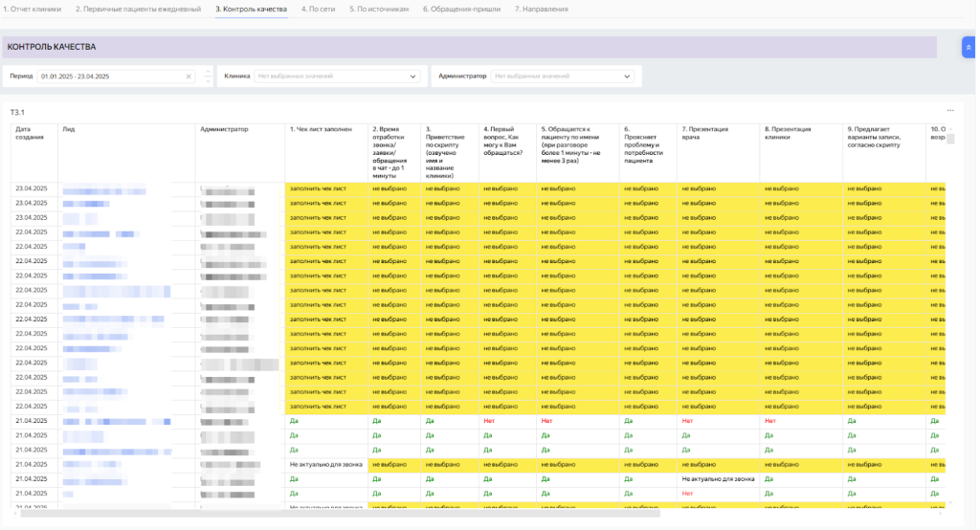980x530 pixels.
Task: Click the 1. Чек лист заполнен column header
Action: point(321,129)
